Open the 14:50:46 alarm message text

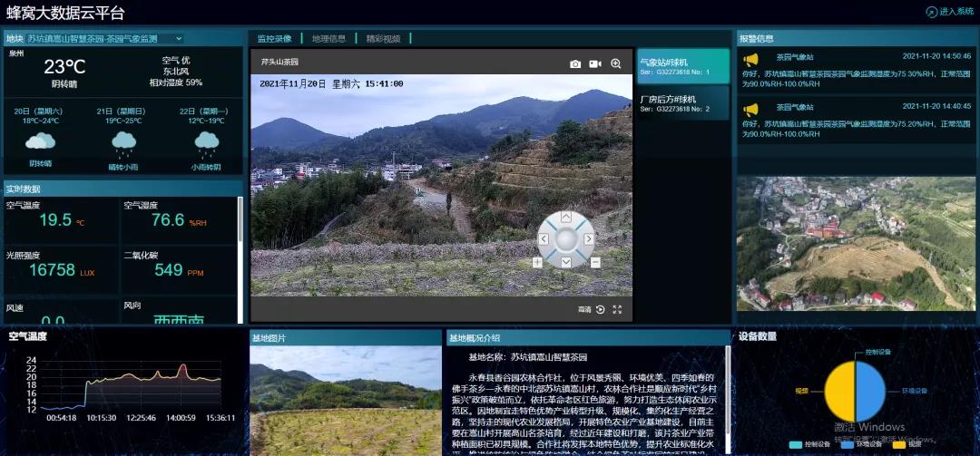(857, 77)
